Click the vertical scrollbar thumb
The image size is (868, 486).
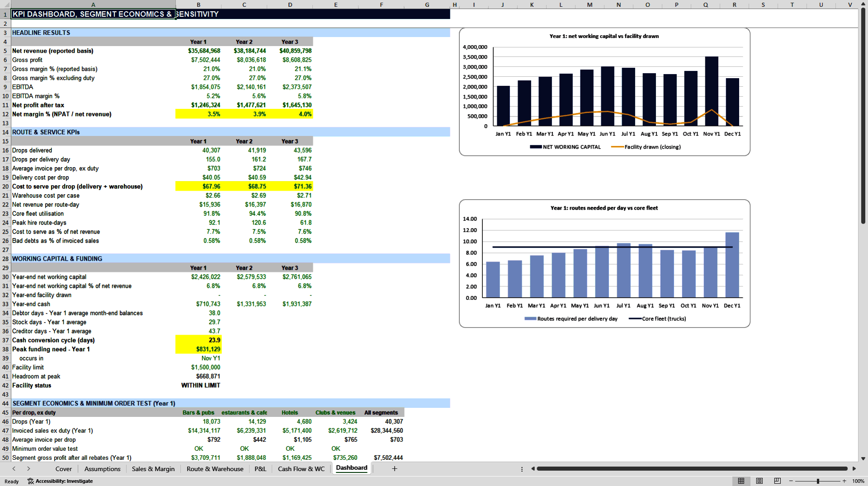(863, 115)
